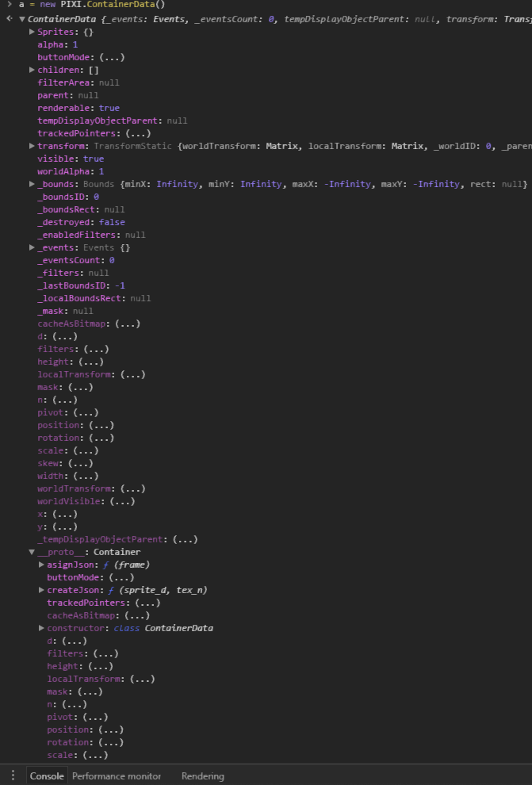This screenshot has width=532, height=785.
Task: Click cacheAsBitmap getter under __proto__ Container
Action: point(137,615)
